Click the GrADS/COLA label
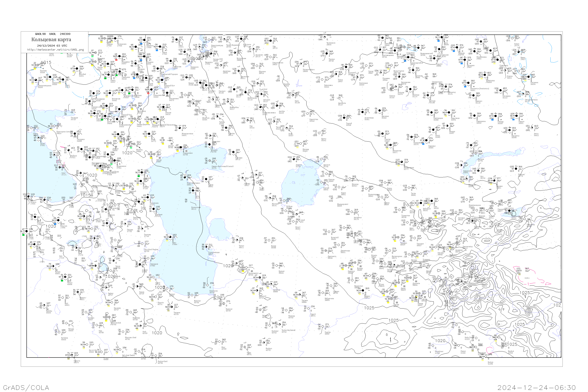The image size is (588, 392). pyautogui.click(x=26, y=387)
